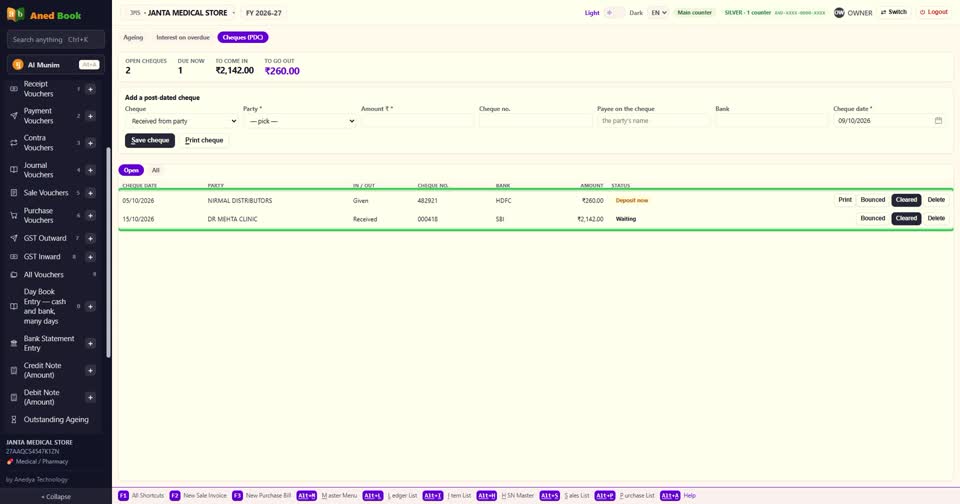Switch to the Ageing tab

(x=133, y=37)
